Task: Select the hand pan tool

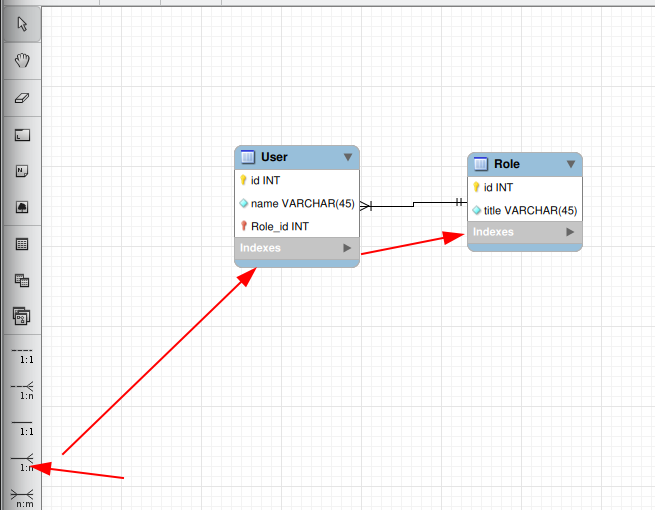Action: coord(22,61)
